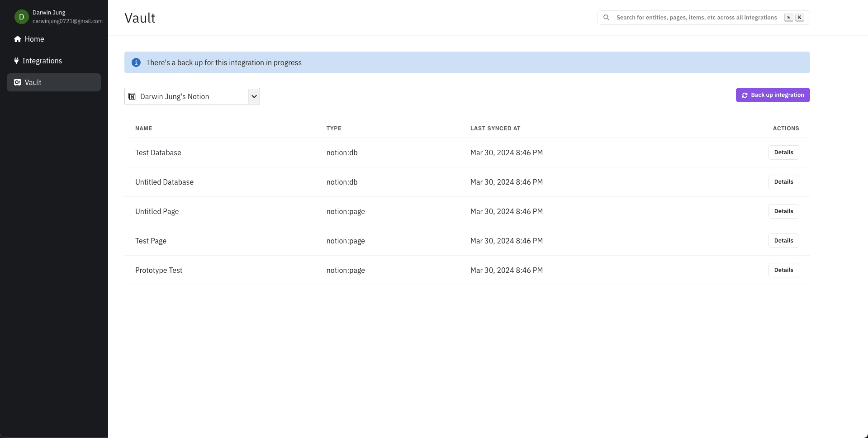This screenshot has width=868, height=438.
Task: Go to the Home menu item
Action: (x=34, y=39)
